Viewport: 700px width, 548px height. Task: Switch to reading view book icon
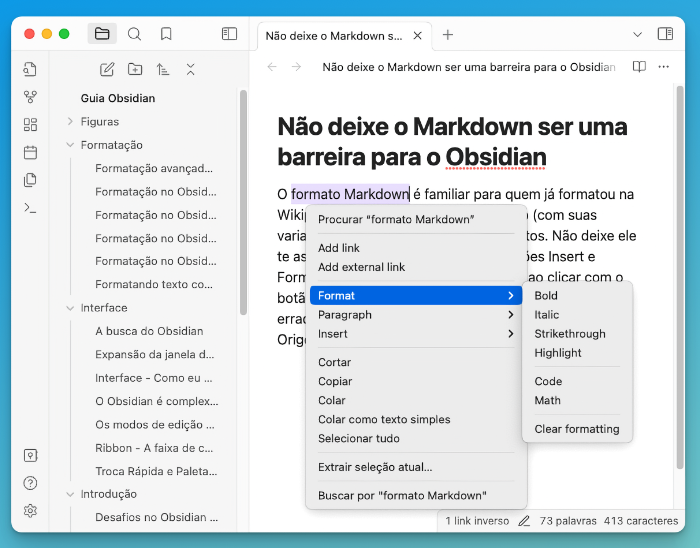(x=639, y=67)
